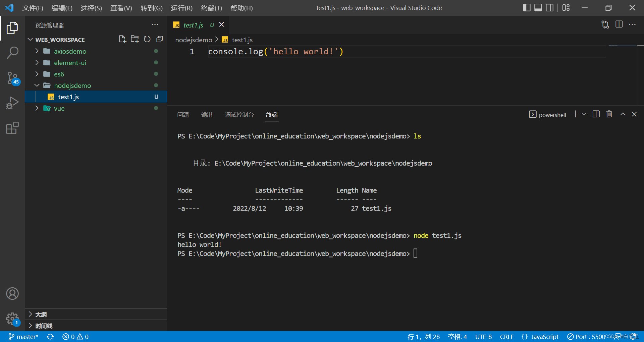Viewport: 644px width, 342px height.
Task: Toggle secondary side bar visibility
Action: [550, 8]
